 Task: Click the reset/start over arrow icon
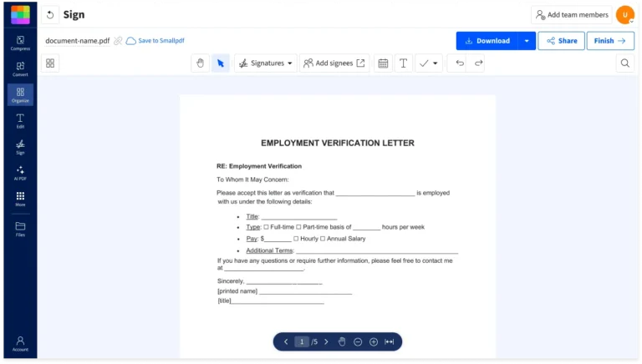50,15
